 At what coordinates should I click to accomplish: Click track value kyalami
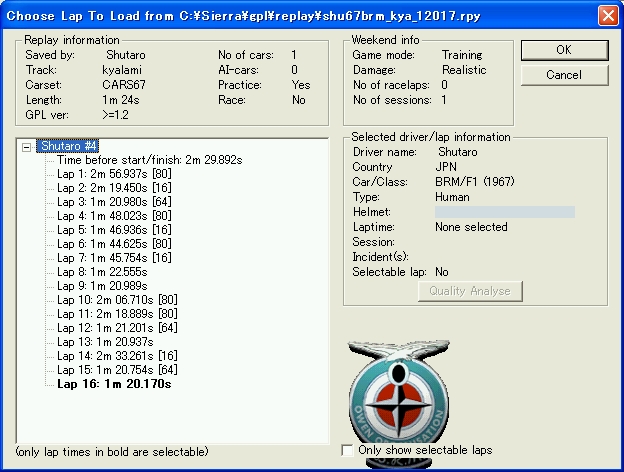[122, 70]
